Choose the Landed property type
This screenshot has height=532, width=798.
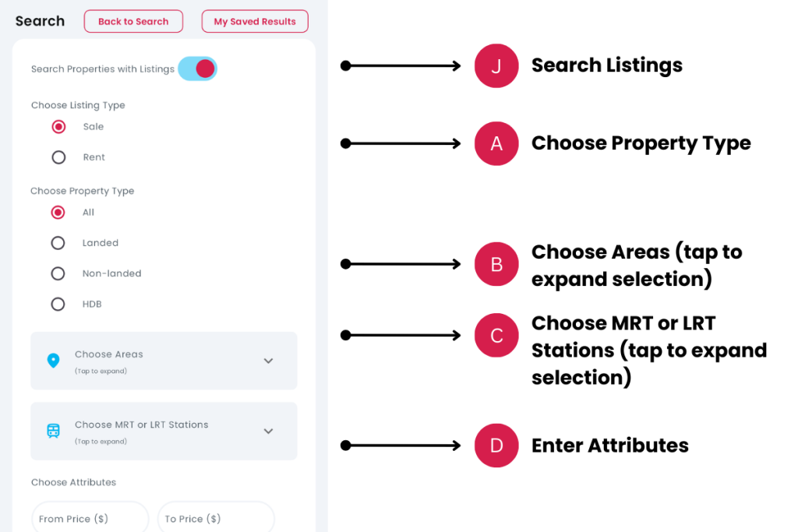tap(58, 243)
